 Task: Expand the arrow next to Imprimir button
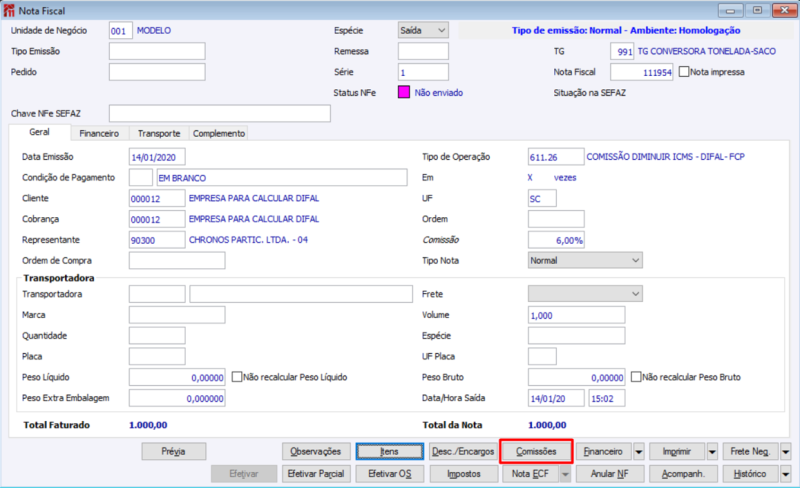712,452
